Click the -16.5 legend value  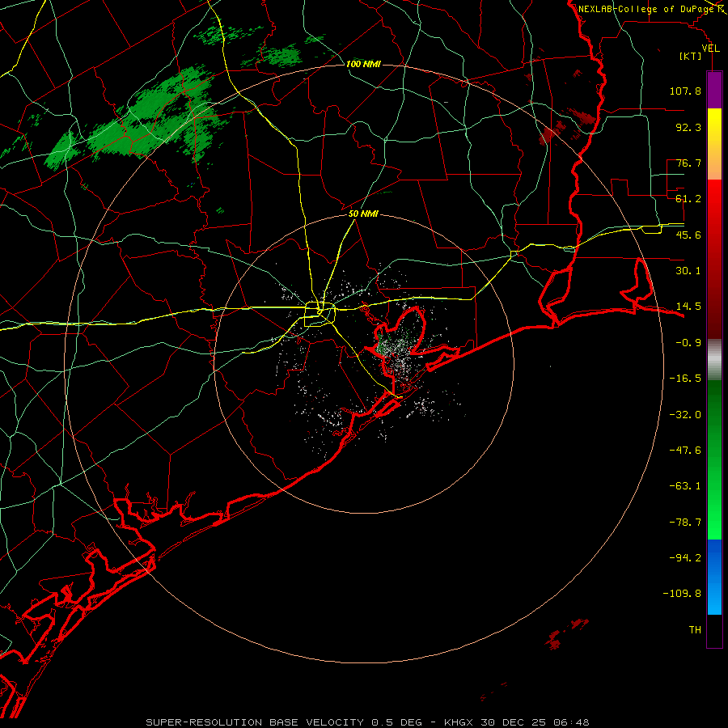685,379
